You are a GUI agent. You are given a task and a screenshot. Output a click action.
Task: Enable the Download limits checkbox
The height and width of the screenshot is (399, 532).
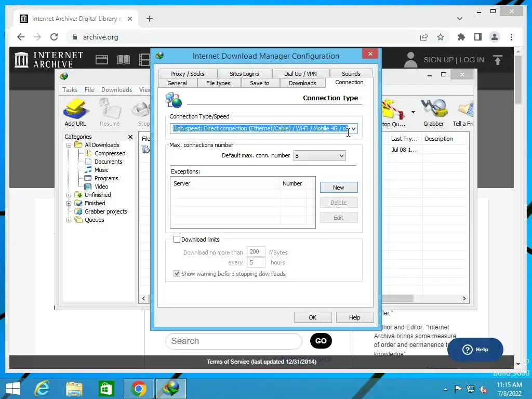[177, 239]
